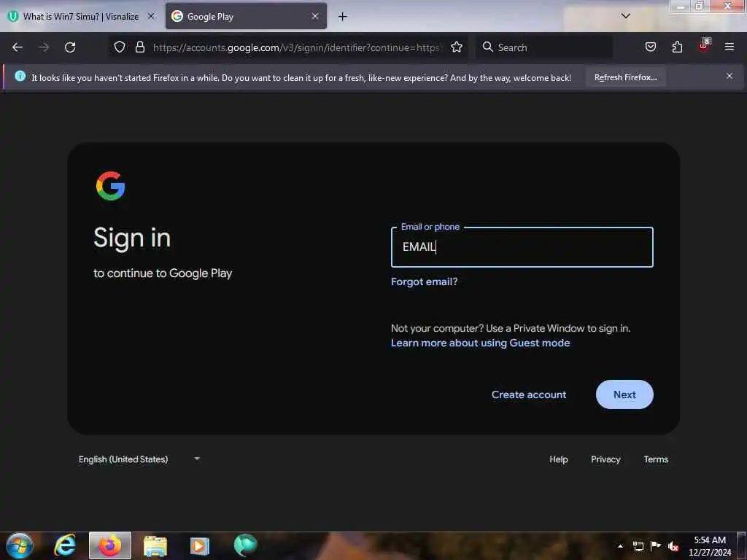Click the Next button

click(x=624, y=394)
